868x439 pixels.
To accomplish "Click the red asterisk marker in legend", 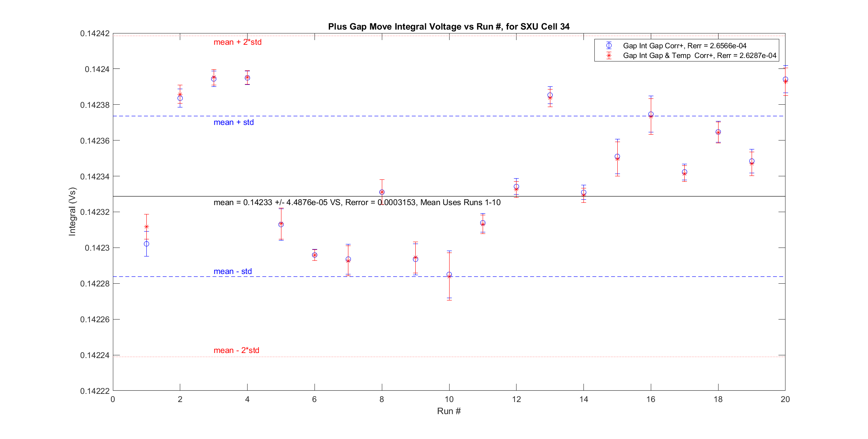I will coord(609,55).
